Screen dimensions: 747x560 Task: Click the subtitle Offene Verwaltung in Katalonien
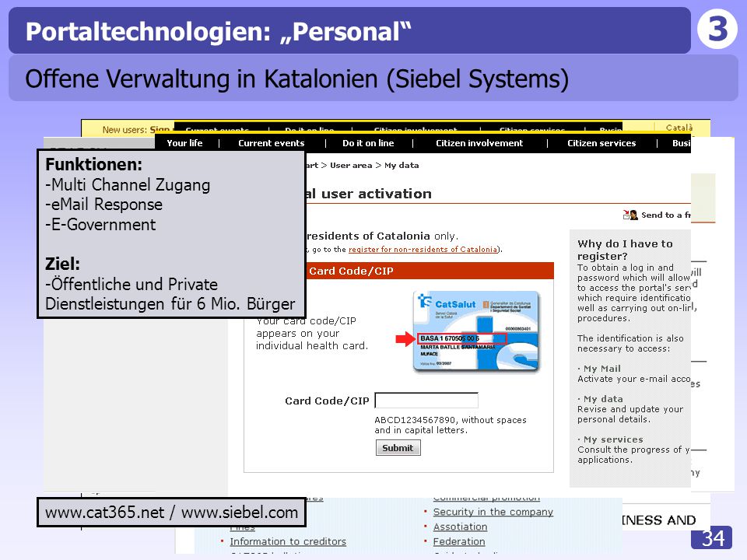296,79
